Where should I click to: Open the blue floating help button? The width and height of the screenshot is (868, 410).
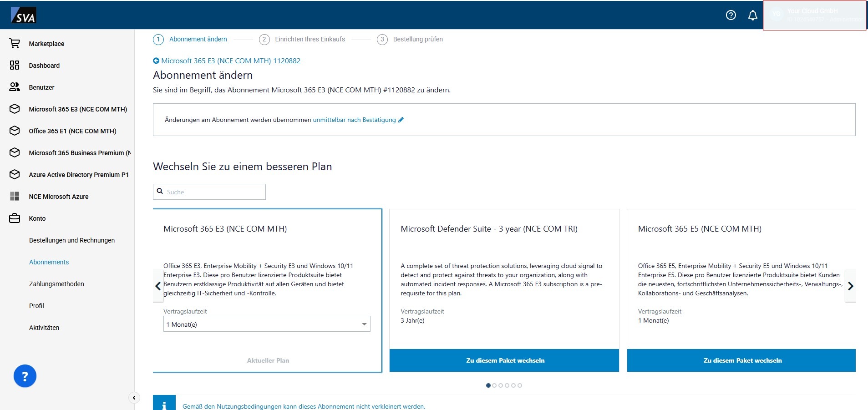coord(25,376)
